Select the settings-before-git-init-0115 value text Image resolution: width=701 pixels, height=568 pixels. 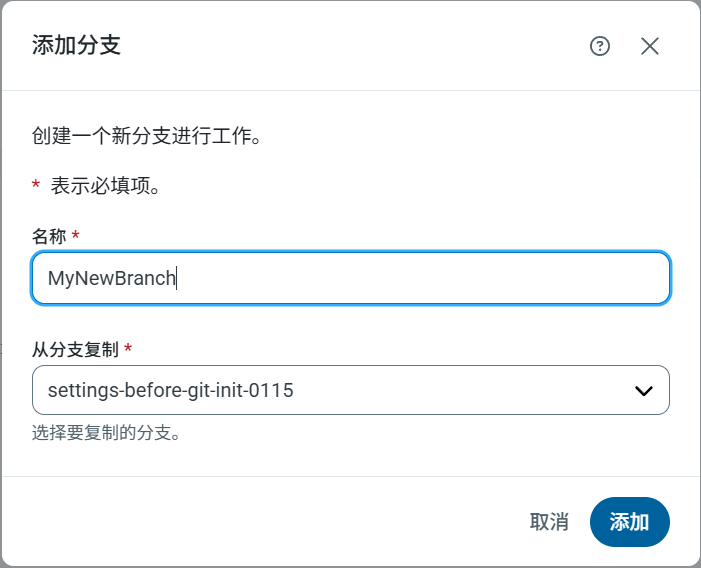171,391
